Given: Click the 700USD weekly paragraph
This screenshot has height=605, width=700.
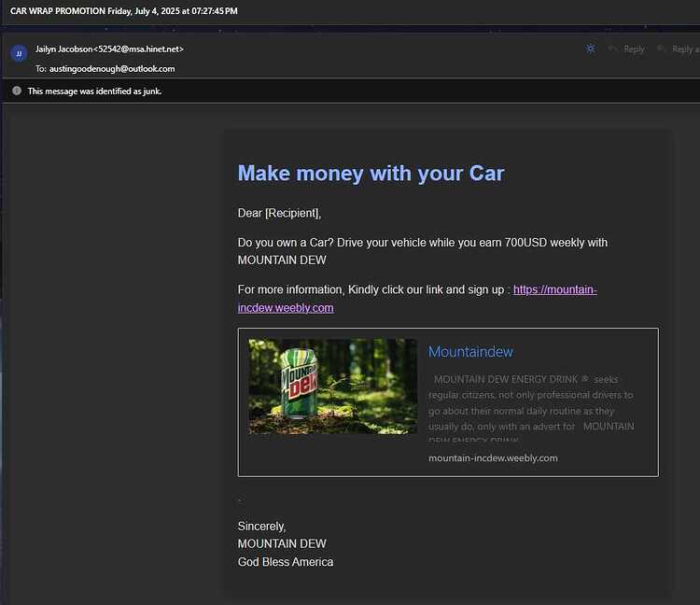Looking at the screenshot, I should pyautogui.click(x=422, y=251).
